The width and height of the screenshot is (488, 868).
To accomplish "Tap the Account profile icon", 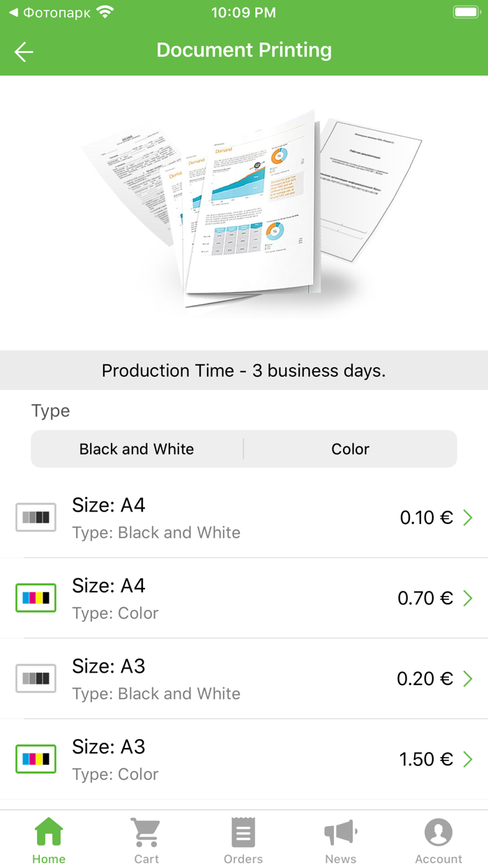I will [x=439, y=832].
